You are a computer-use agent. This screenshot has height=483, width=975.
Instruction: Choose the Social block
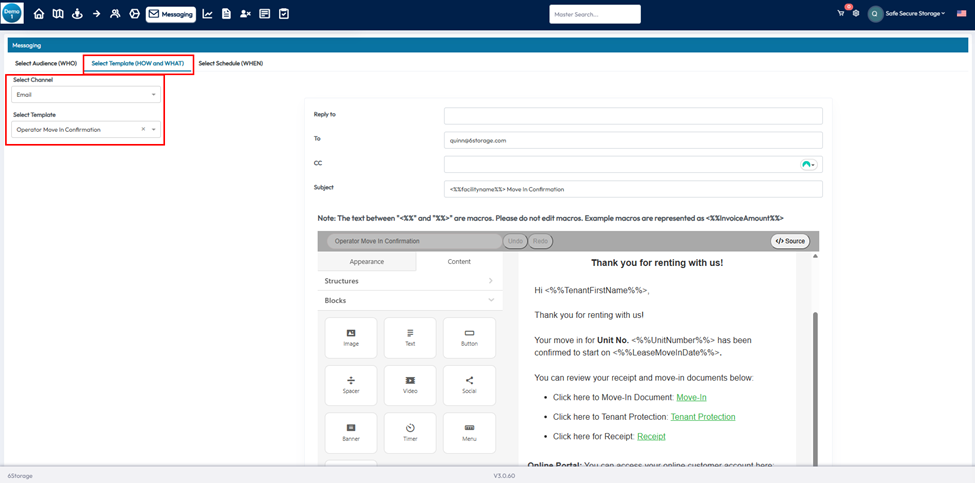coord(469,385)
